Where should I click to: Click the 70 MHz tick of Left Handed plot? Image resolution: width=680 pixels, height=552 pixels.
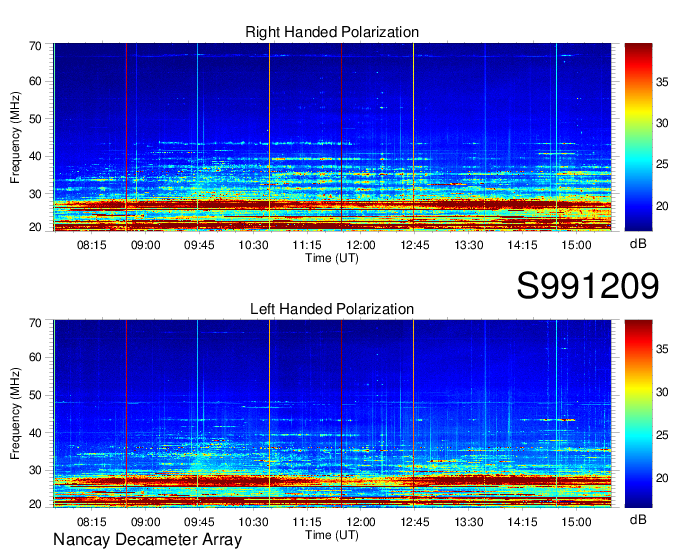pos(36,323)
